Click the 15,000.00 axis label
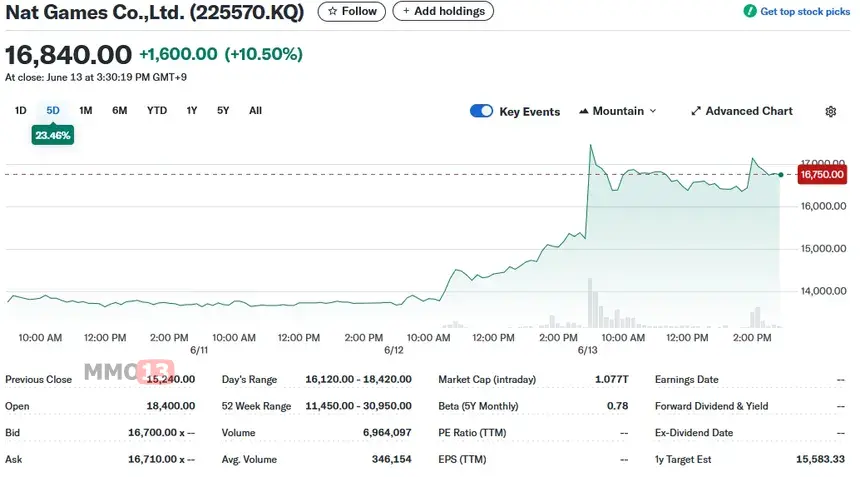 pyautogui.click(x=823, y=249)
